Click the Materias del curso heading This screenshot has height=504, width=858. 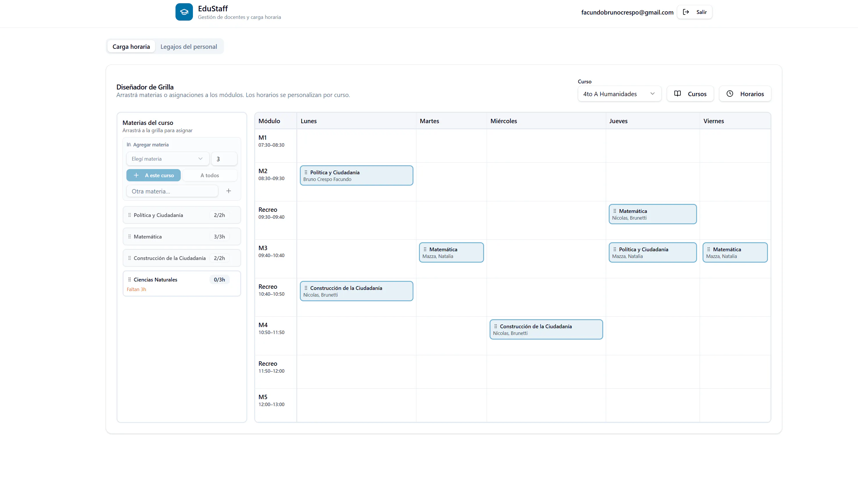tap(148, 123)
